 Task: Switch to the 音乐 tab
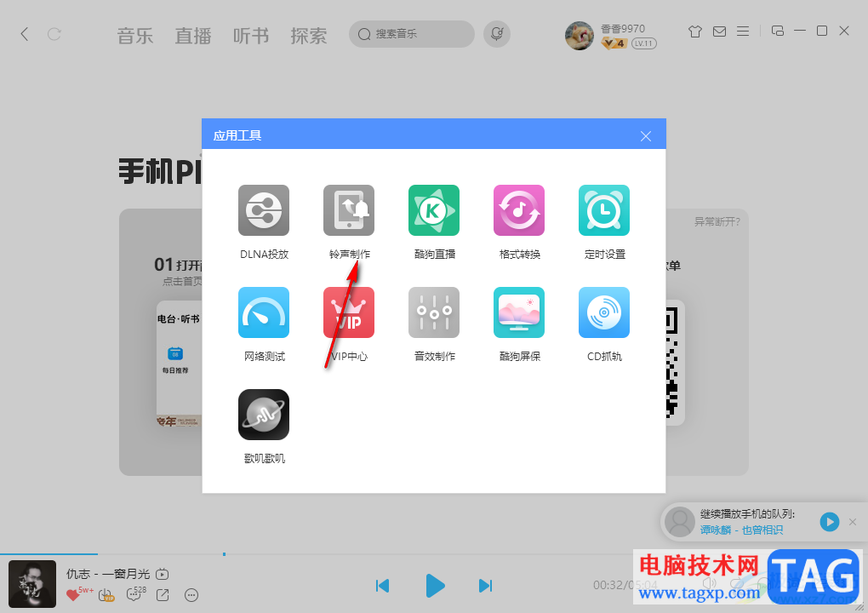pos(135,36)
